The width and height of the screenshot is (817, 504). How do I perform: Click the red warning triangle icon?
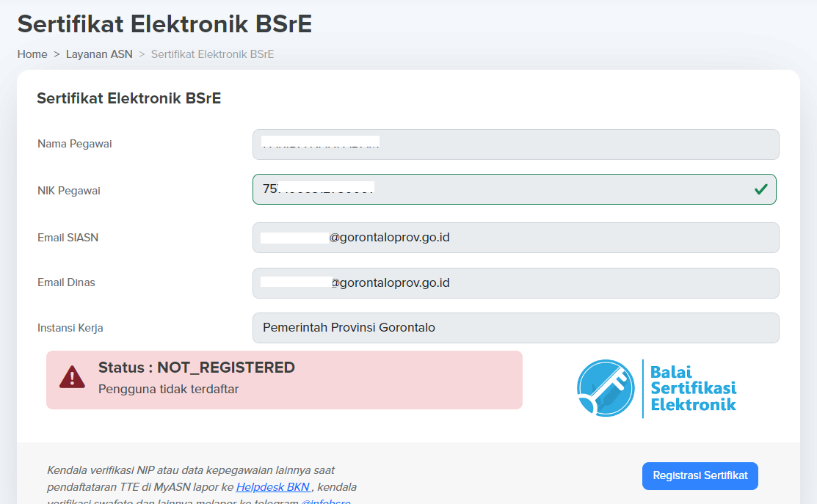click(x=72, y=377)
